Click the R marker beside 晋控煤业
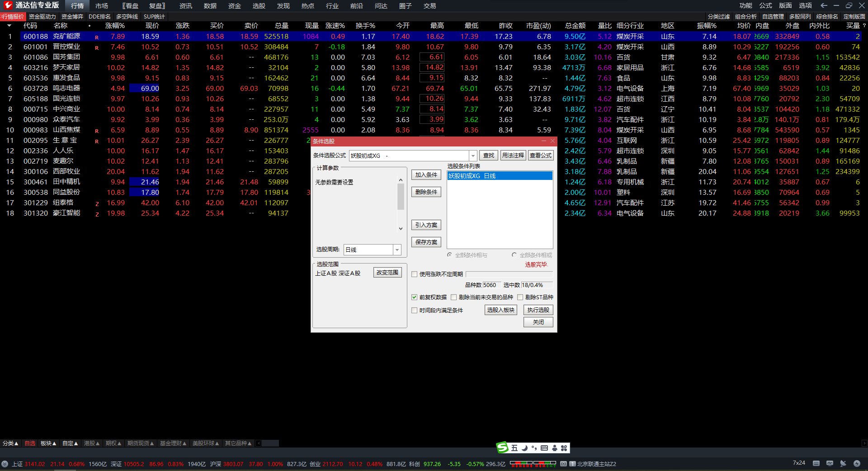Image resolution: width=868 pixels, height=471 pixels. click(97, 47)
